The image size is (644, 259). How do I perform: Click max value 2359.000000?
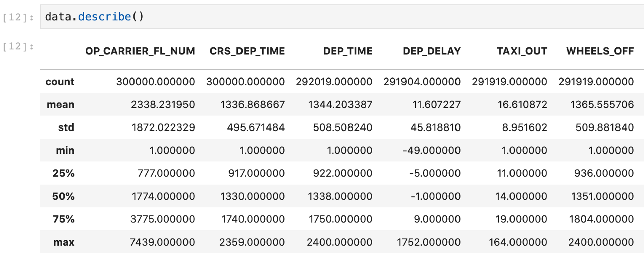252,242
